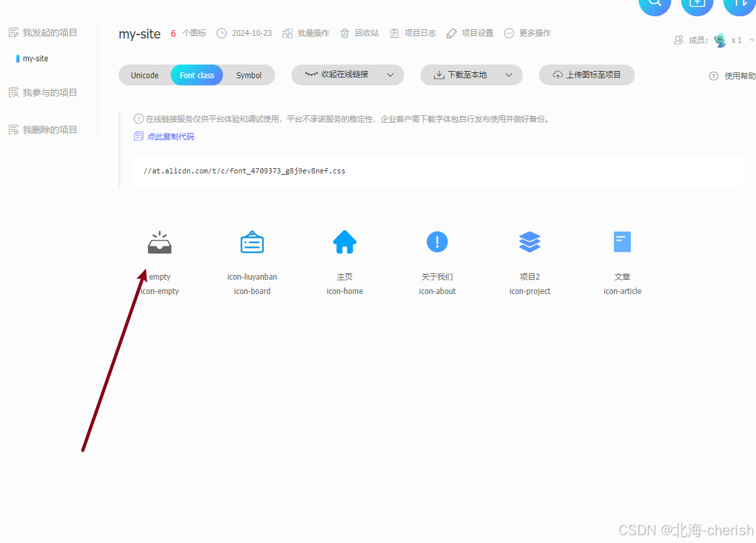Open the online link options chevron
Screen dimensions: 756x543
390,75
